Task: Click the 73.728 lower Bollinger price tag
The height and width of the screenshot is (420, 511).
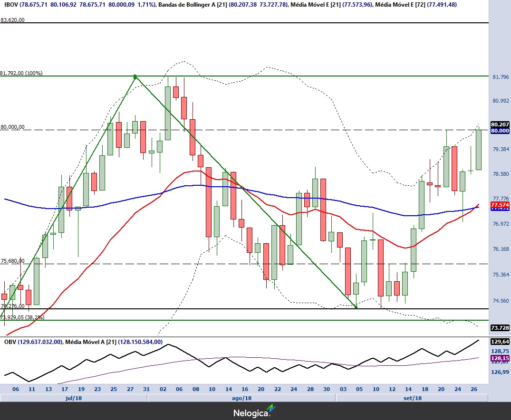Action: (500, 328)
